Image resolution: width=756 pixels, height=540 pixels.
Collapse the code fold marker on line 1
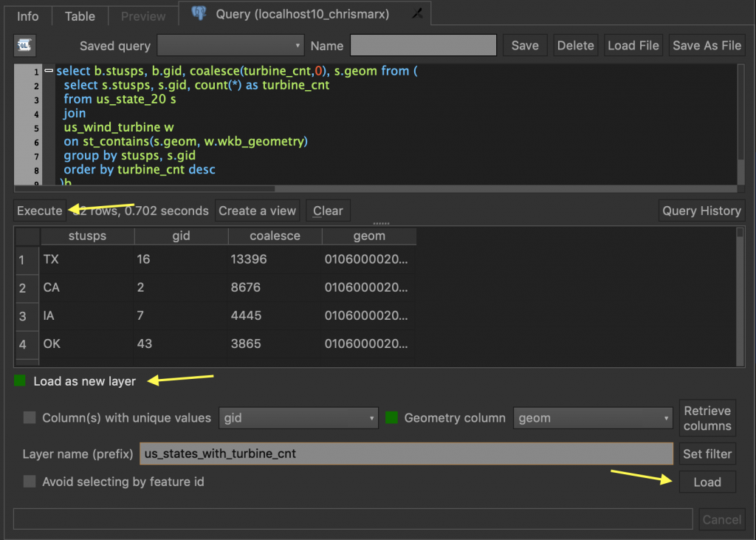49,72
